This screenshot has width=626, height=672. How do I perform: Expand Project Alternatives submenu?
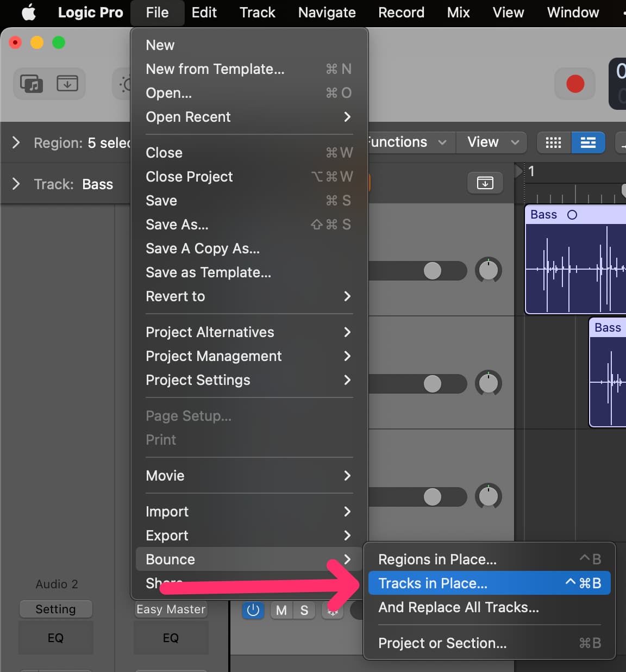[x=249, y=332]
